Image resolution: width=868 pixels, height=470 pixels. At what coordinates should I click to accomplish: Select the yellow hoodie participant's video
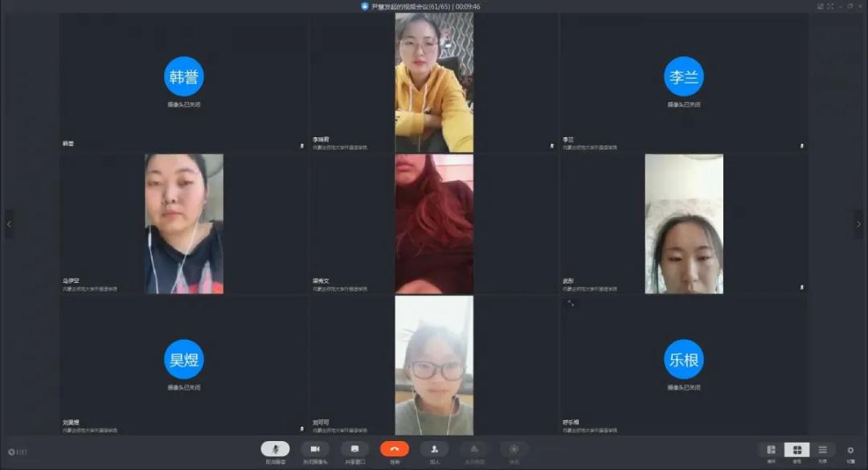click(x=434, y=83)
